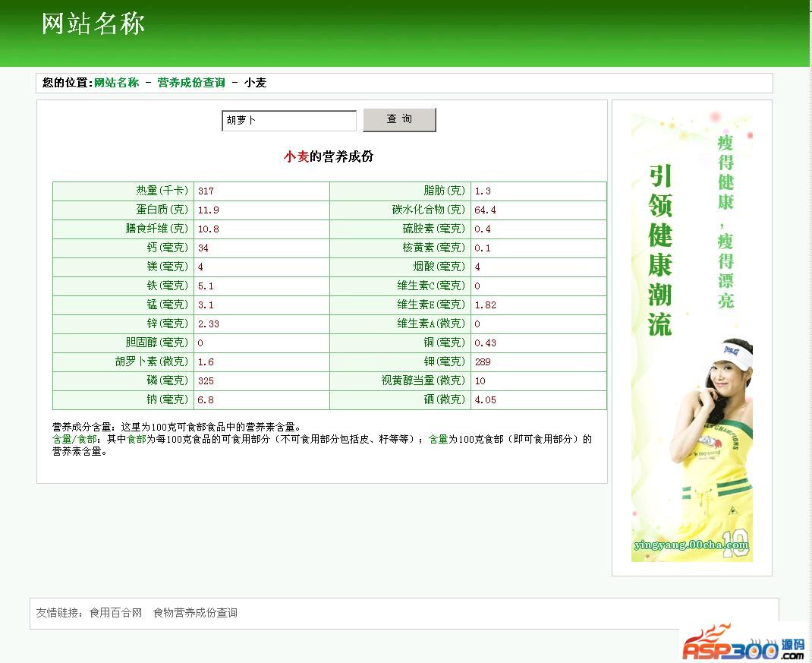Select the 锌(毫克) label cell
812x663 pixels.
(123, 324)
